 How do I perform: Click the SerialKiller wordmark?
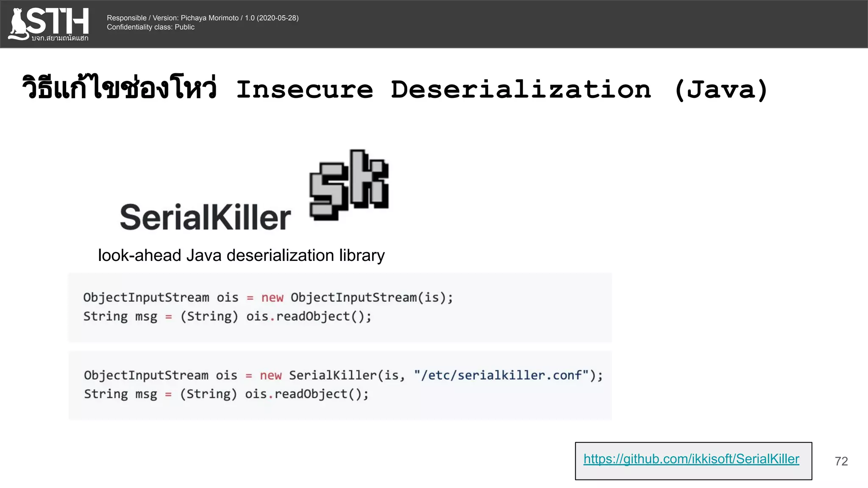click(x=206, y=217)
